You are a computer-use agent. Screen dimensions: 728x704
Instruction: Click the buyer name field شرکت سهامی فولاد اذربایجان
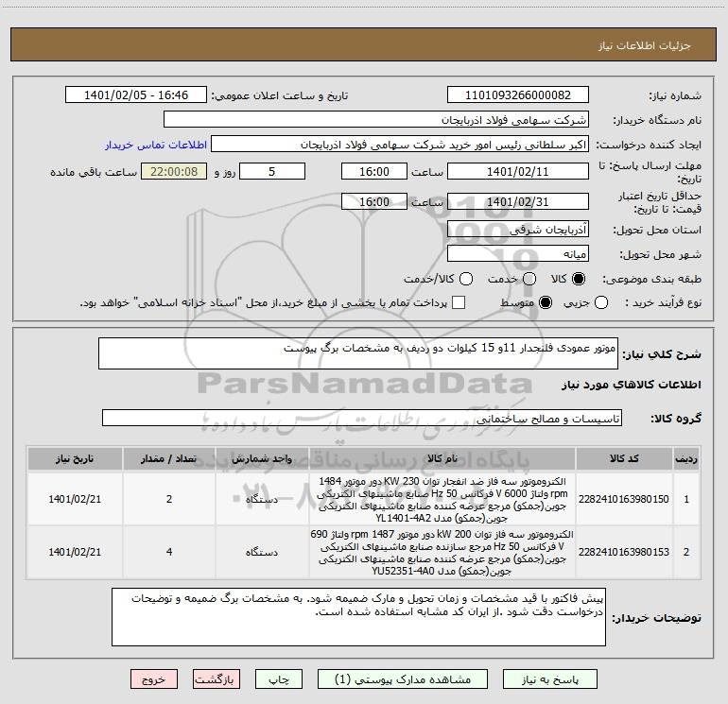(x=376, y=120)
